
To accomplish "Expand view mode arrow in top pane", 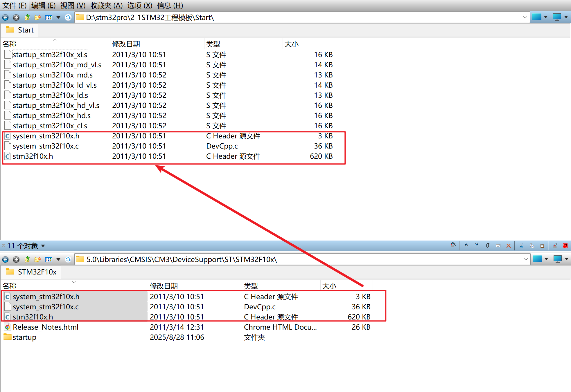I will point(58,18).
